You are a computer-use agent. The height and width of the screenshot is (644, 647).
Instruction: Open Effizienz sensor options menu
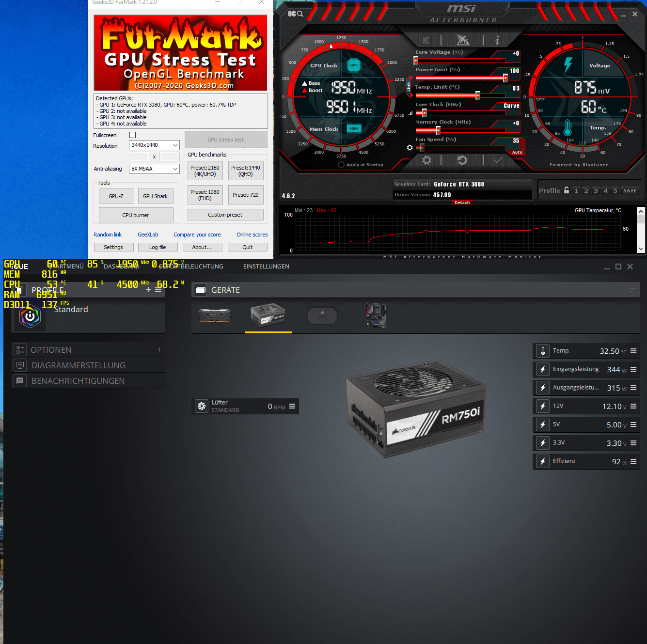633,461
